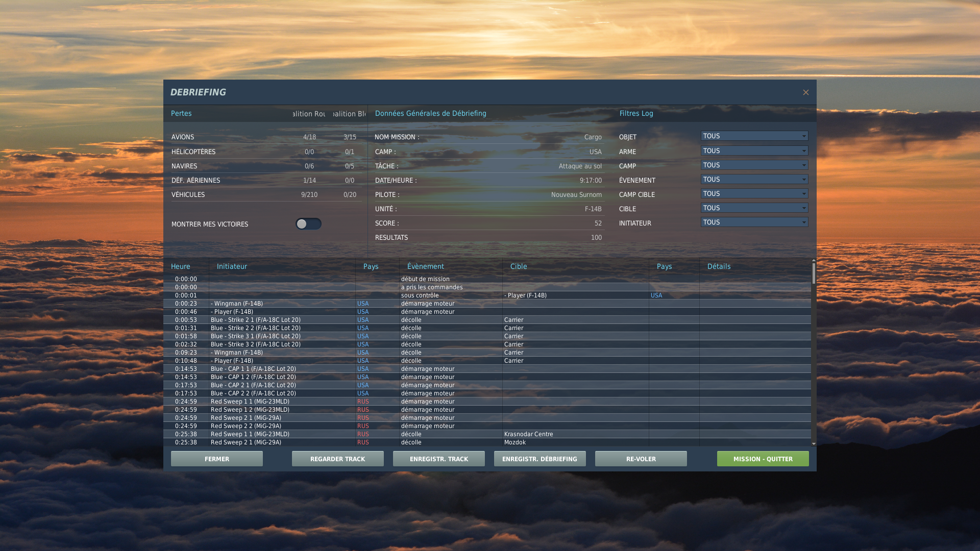Click the AVIONS losses row label
This screenshot has height=551, width=980.
183,137
